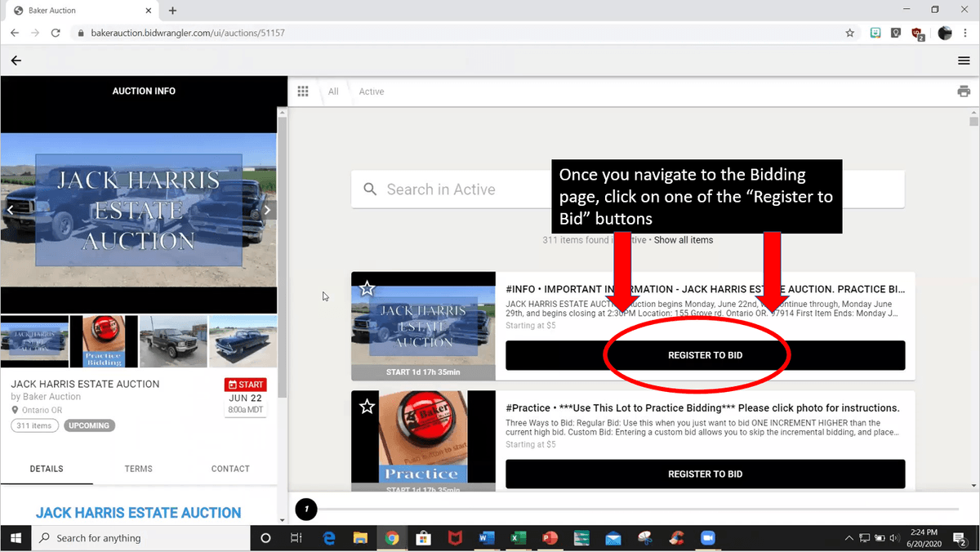Select the DETAILS tab

click(x=47, y=469)
